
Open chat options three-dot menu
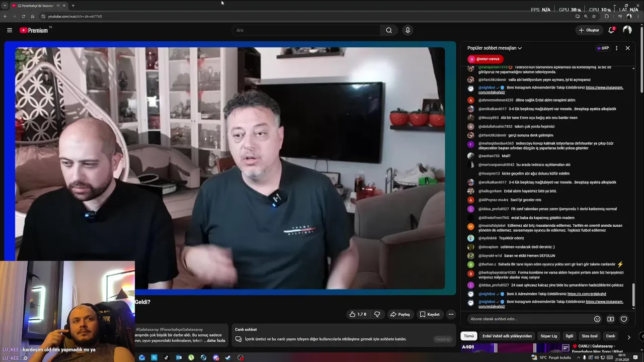(616, 48)
